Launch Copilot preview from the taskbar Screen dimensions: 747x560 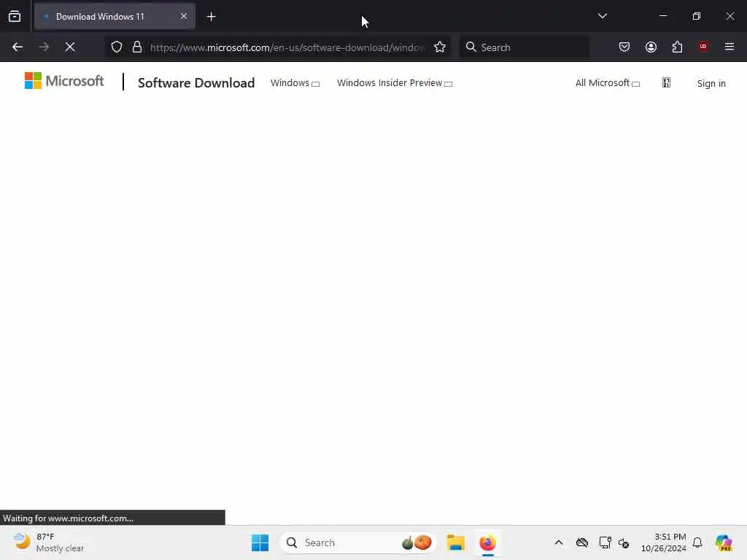click(724, 542)
